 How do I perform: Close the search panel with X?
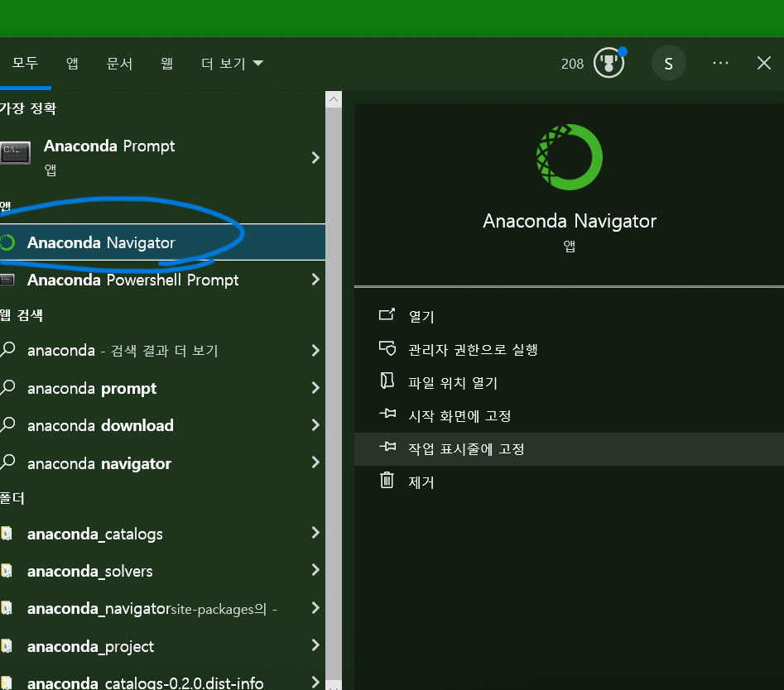(x=763, y=63)
